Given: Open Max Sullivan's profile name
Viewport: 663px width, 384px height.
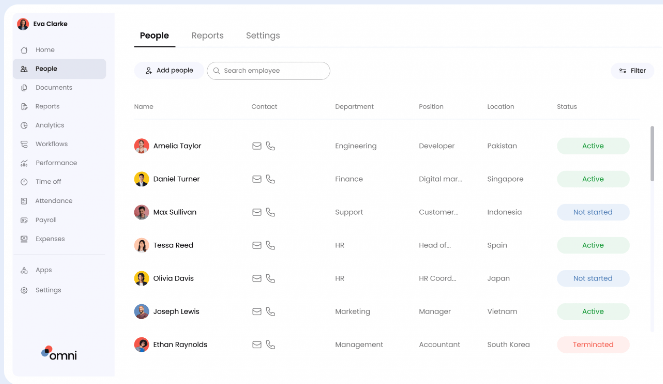Looking at the screenshot, I should (x=175, y=212).
